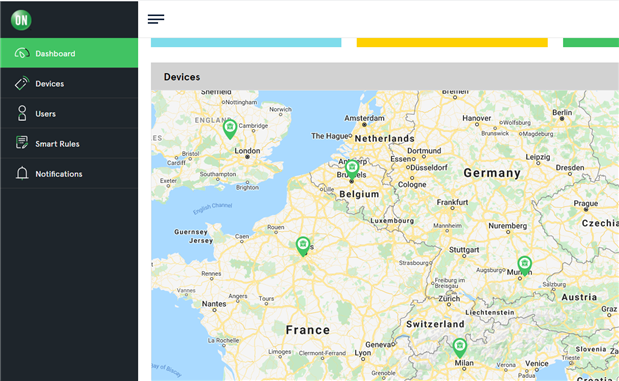Image resolution: width=619 pixels, height=381 pixels.
Task: Toggle the hamburger menu icon
Action: (156, 19)
